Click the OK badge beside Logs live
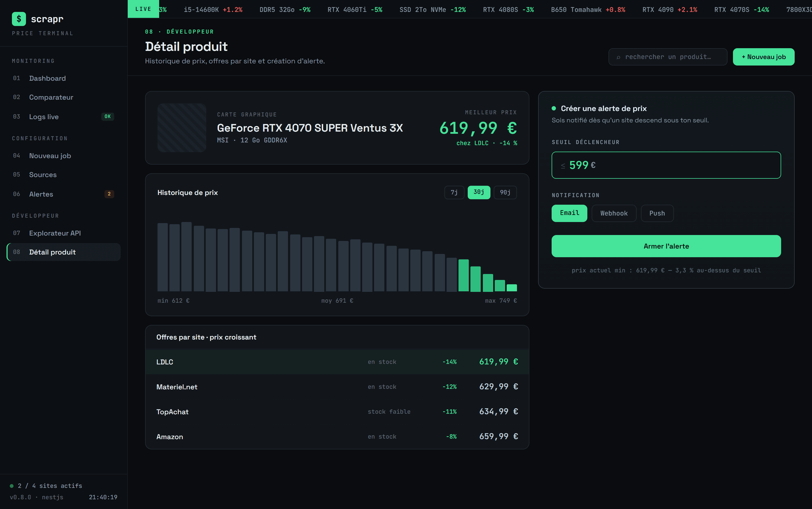Viewport: 812px width, 509px height. pyautogui.click(x=108, y=116)
